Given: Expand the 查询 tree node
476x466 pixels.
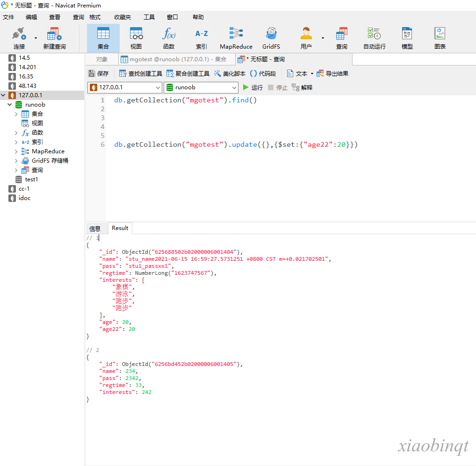Looking at the screenshot, I should 16,170.
